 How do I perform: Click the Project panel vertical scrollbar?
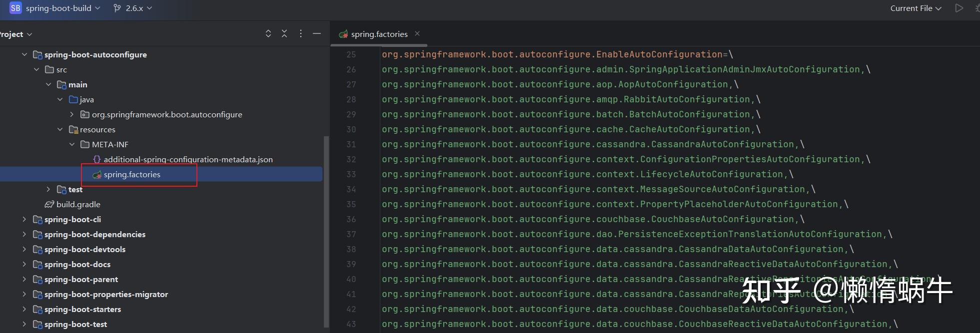click(x=326, y=230)
